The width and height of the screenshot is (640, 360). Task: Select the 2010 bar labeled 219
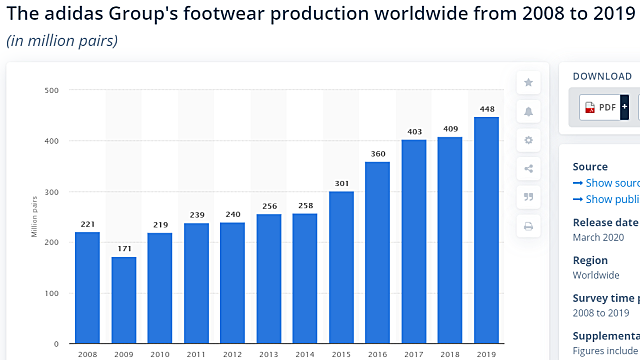coord(160,288)
